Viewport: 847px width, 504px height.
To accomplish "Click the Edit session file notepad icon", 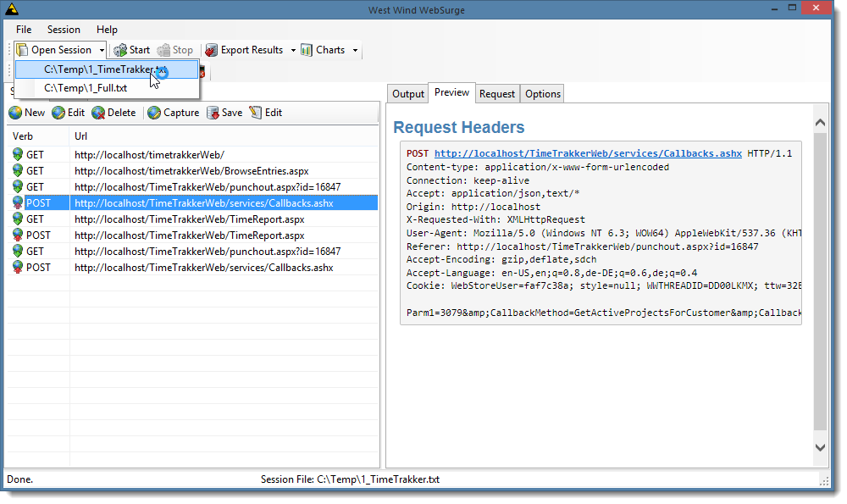I will click(x=256, y=113).
